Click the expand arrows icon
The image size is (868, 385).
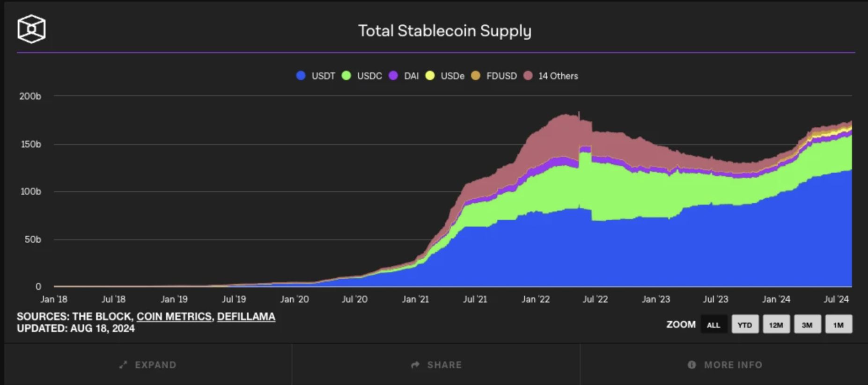click(x=123, y=364)
